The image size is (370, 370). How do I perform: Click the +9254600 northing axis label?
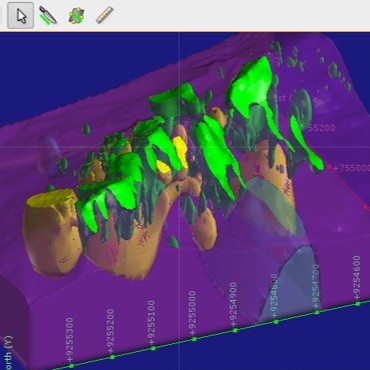(x=357, y=278)
